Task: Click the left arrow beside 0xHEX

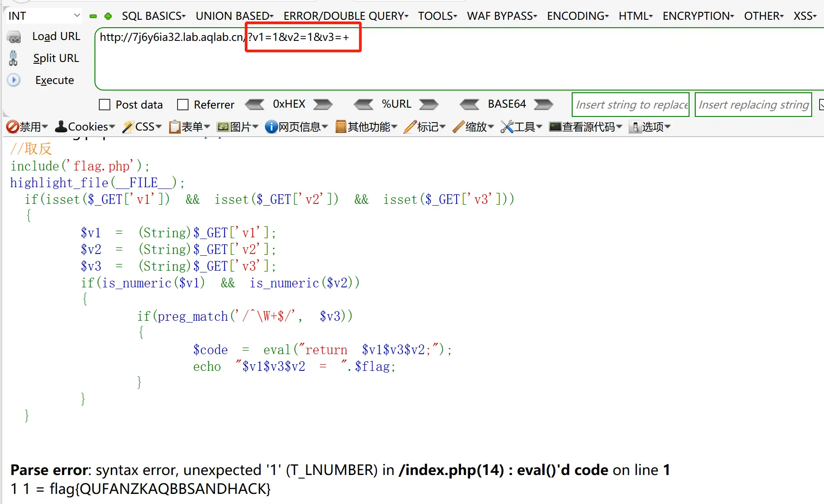Action: point(254,105)
